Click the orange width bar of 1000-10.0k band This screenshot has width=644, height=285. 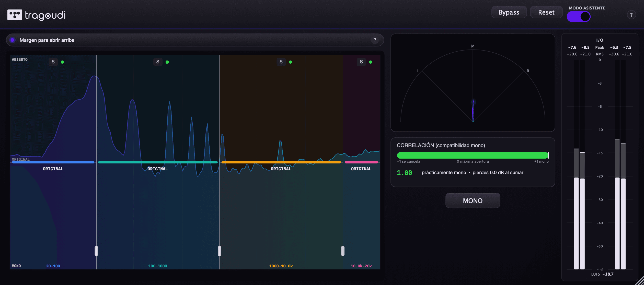281,162
